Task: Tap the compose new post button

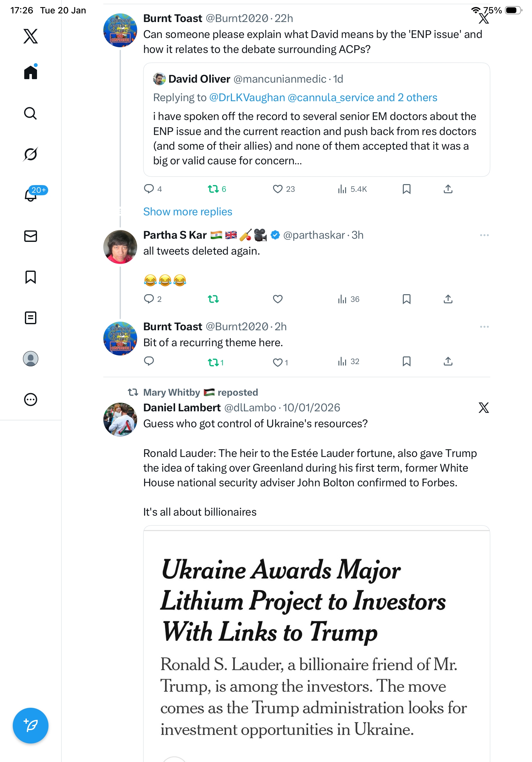Action: pyautogui.click(x=31, y=726)
